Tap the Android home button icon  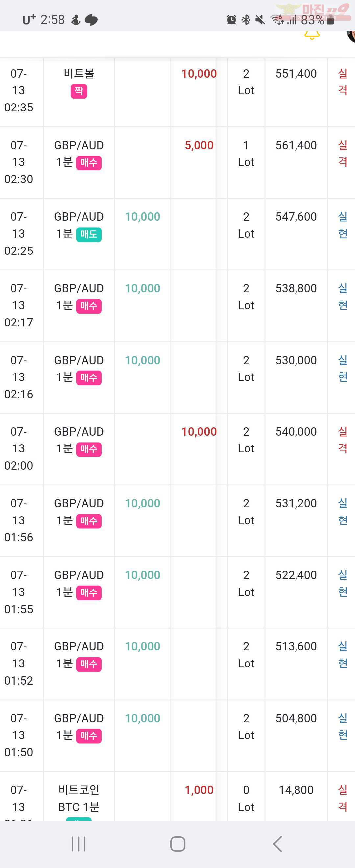177,844
